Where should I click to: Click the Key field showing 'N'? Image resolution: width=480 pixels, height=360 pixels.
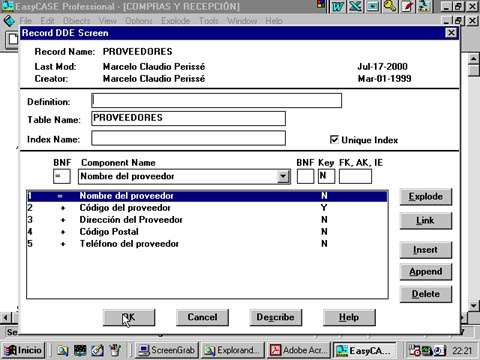click(x=326, y=176)
